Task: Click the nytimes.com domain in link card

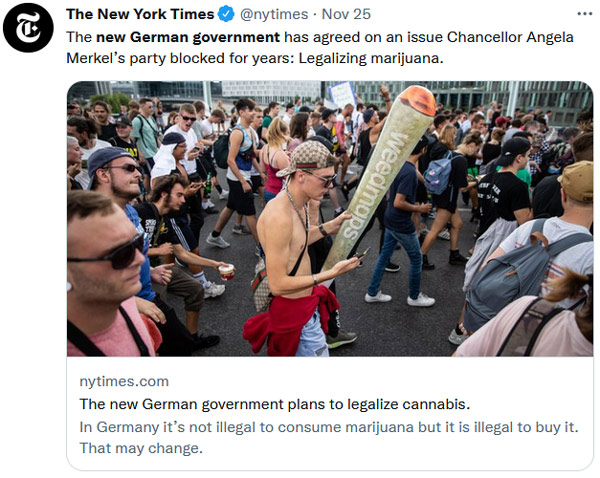Action: pos(124,381)
